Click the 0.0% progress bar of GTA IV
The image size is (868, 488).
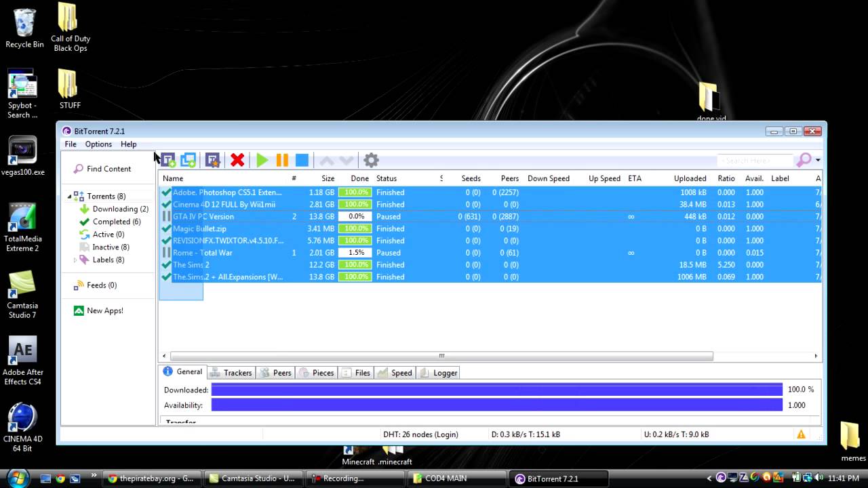click(355, 217)
